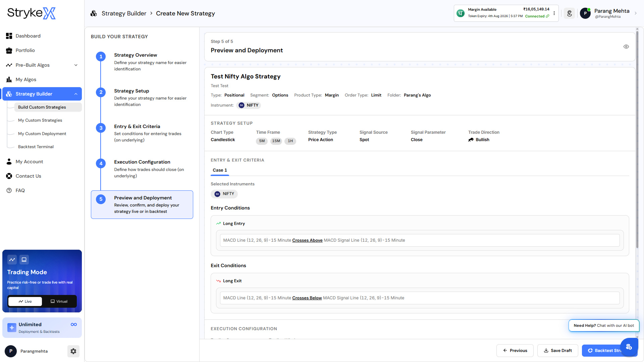Viewport: 644px width, 362px height.
Task: Open the AI chat bot floating icon
Action: (629, 347)
